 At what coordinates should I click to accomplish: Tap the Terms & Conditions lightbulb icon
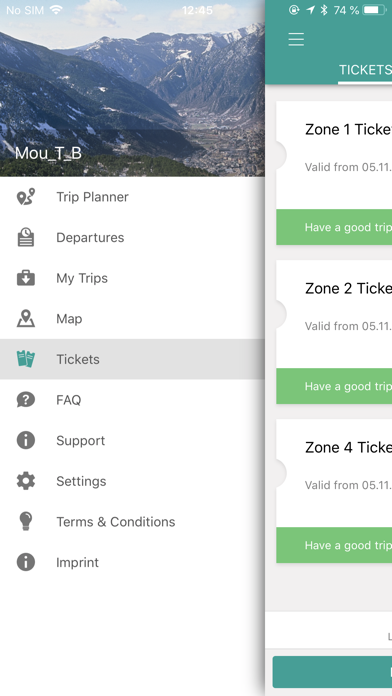point(26,521)
